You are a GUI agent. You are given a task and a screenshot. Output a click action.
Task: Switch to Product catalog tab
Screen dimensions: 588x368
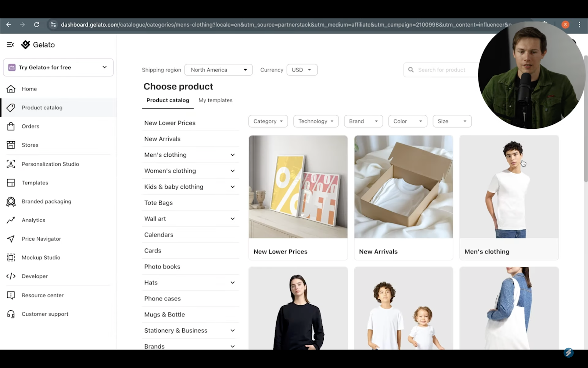[x=168, y=100]
